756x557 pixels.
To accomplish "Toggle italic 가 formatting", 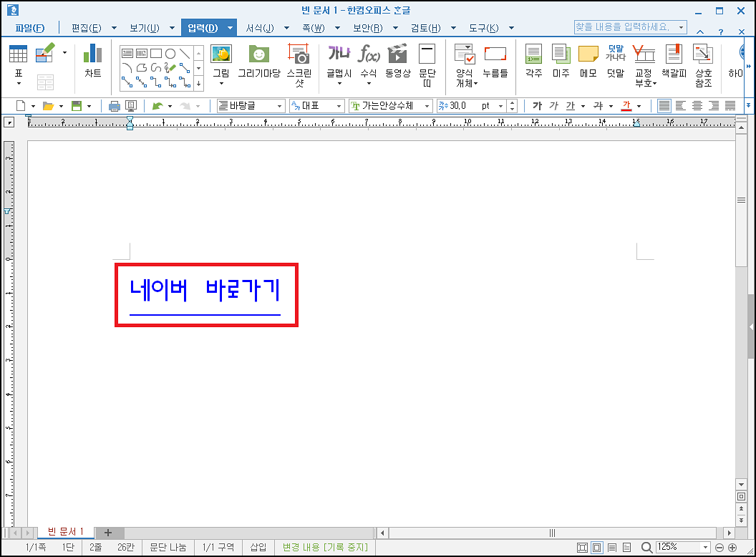I will (x=554, y=106).
